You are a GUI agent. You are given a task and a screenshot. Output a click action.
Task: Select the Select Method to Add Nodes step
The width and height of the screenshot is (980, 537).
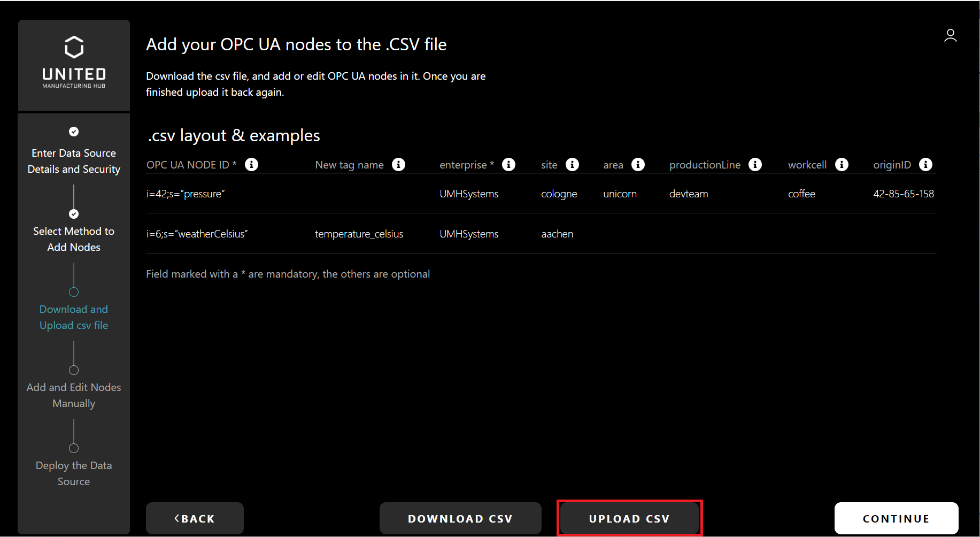coord(74,239)
